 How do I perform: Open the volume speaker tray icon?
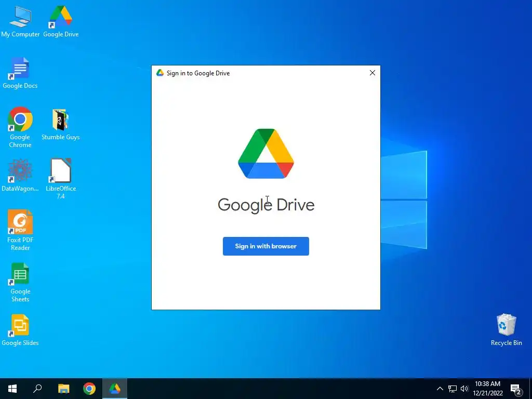[464, 389]
